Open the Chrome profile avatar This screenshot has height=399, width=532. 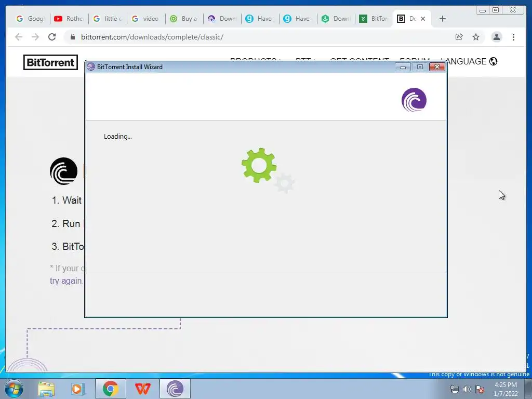point(496,37)
